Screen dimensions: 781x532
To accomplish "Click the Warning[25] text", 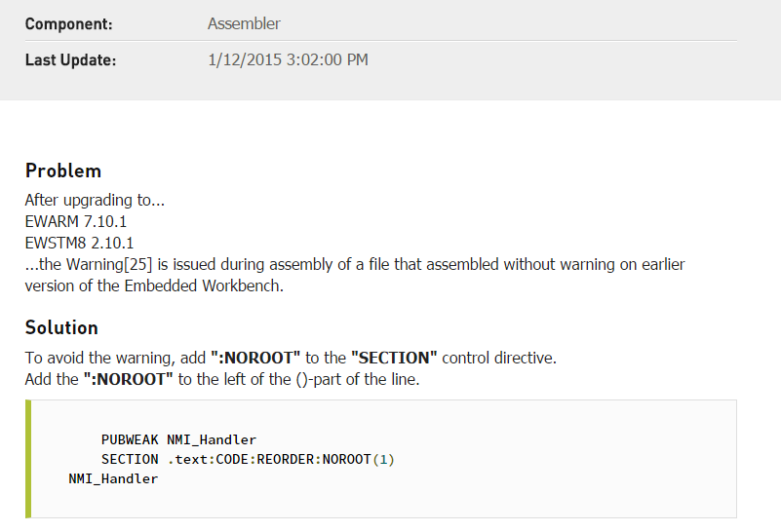I will pyautogui.click(x=109, y=264).
